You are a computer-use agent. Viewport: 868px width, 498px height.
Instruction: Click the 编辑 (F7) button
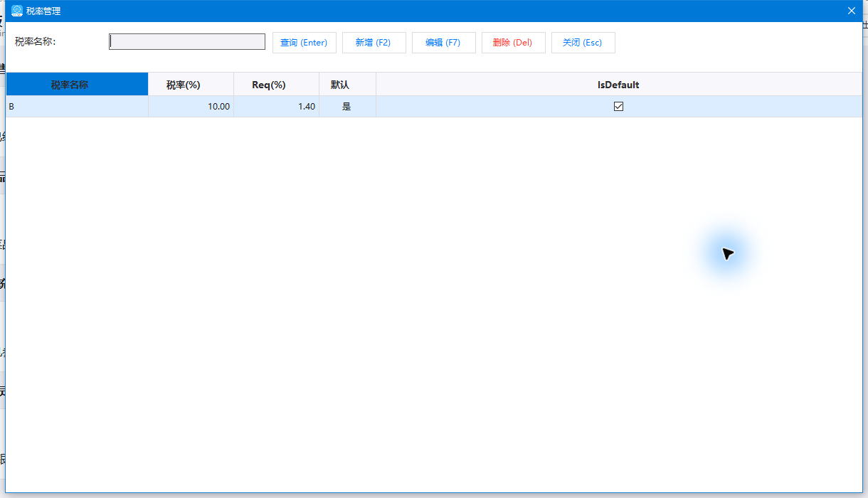443,43
